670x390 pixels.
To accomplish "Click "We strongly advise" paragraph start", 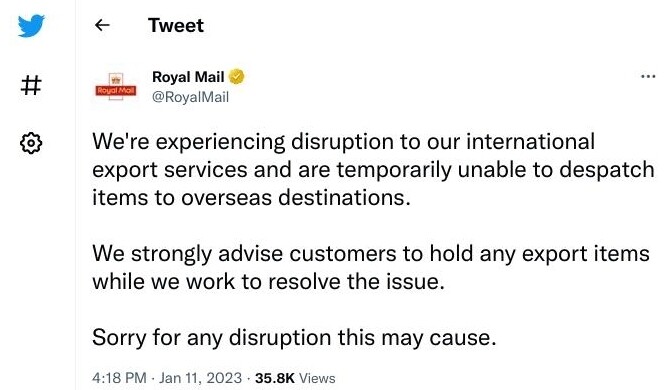I will tap(188, 254).
